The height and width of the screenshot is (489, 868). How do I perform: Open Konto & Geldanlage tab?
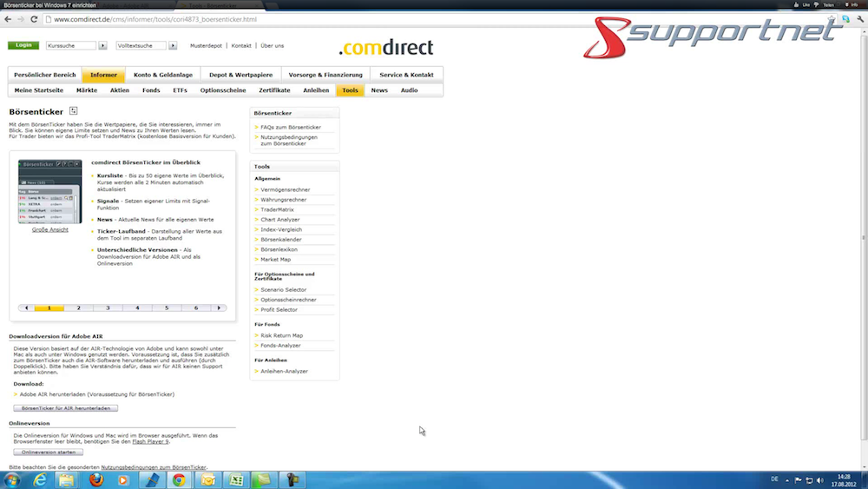[163, 75]
